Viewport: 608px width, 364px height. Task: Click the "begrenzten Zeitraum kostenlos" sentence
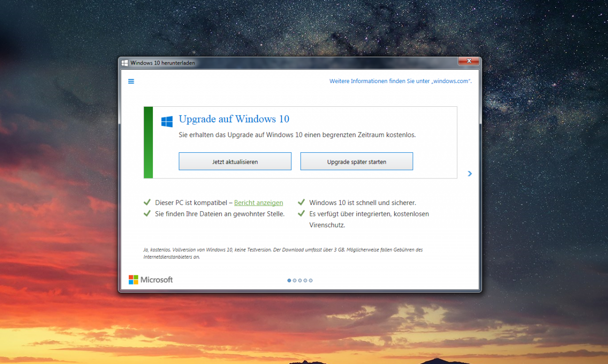(297, 135)
